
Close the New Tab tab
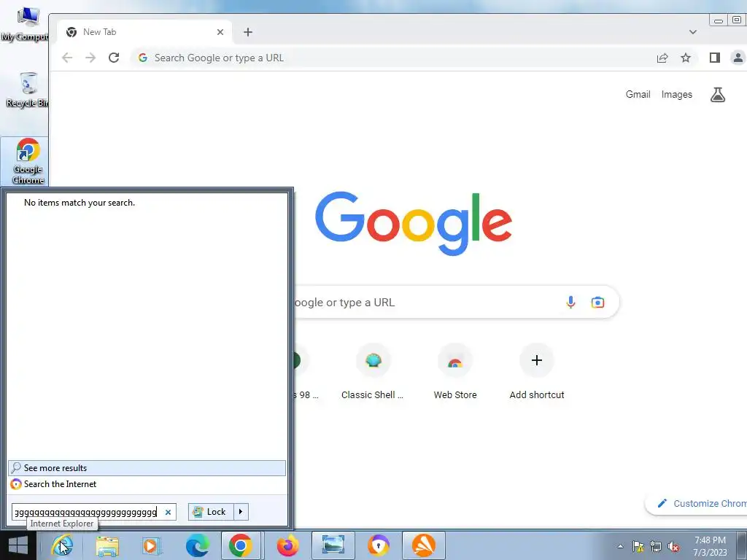click(220, 32)
